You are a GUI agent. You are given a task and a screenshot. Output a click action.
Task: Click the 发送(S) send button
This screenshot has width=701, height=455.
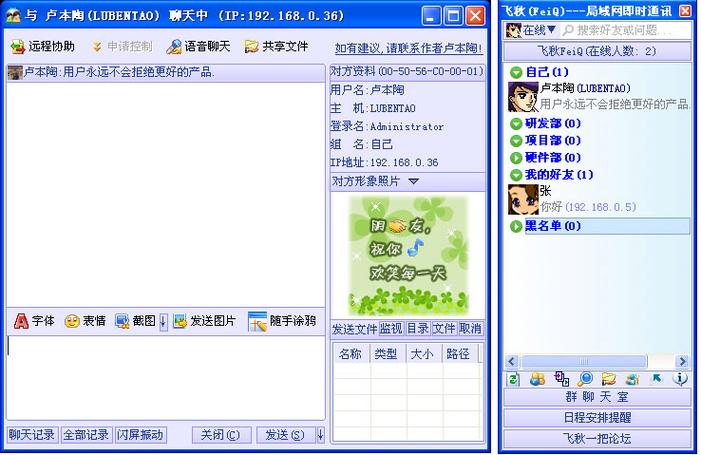point(284,435)
